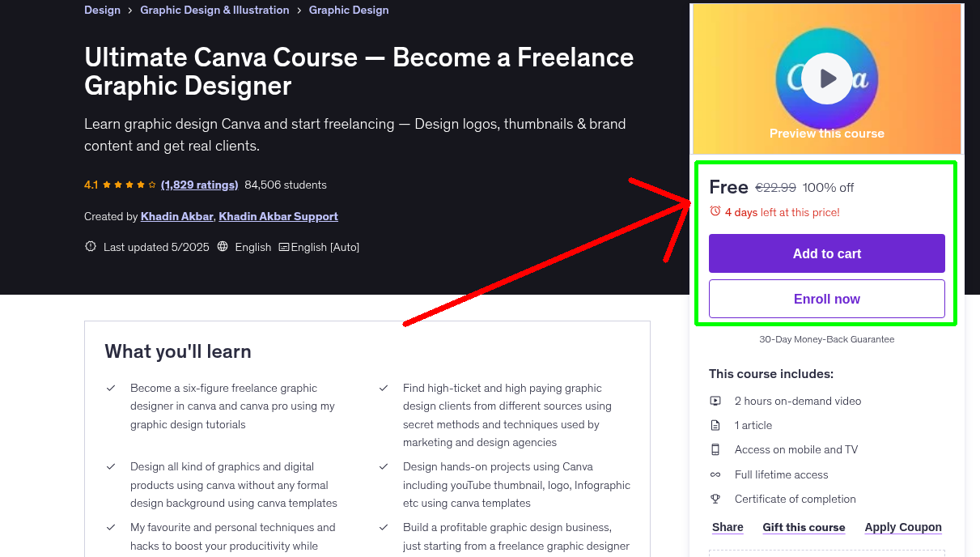Click Certificate of completion text
This screenshot has height=557, width=980.
pyautogui.click(x=795, y=499)
